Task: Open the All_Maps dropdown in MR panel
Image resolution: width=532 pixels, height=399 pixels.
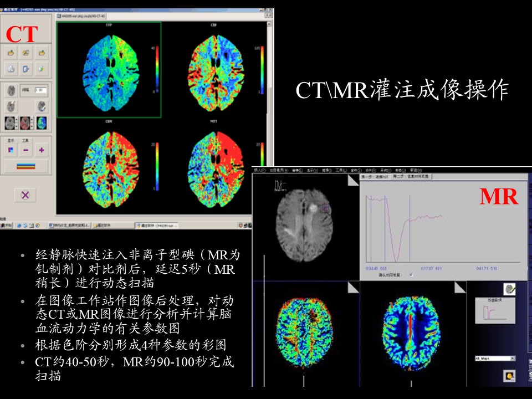Action: point(495,359)
